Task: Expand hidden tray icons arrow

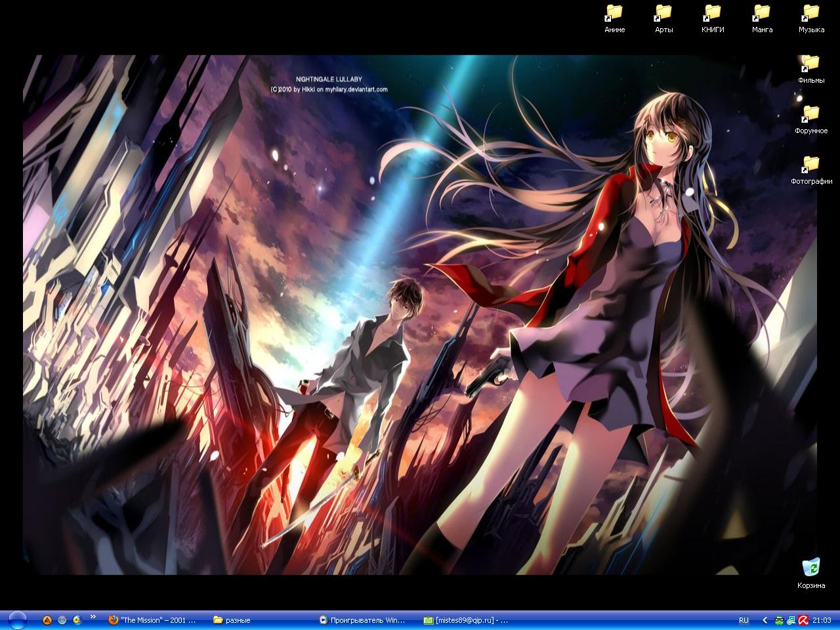Action: 765,620
